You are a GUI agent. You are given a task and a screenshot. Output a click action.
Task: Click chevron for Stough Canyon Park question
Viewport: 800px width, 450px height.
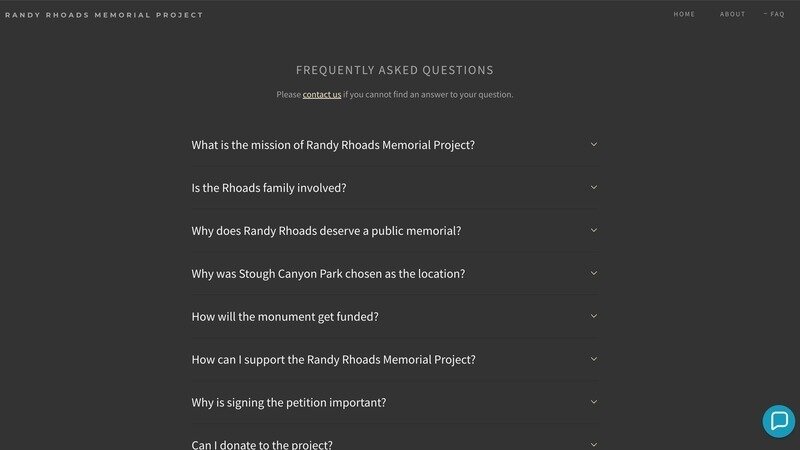point(594,273)
